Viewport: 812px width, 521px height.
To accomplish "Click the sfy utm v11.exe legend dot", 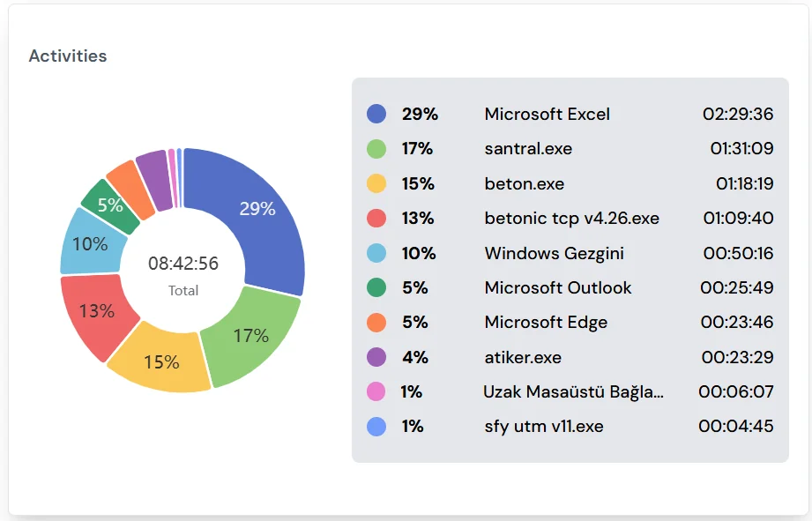I will (376, 427).
